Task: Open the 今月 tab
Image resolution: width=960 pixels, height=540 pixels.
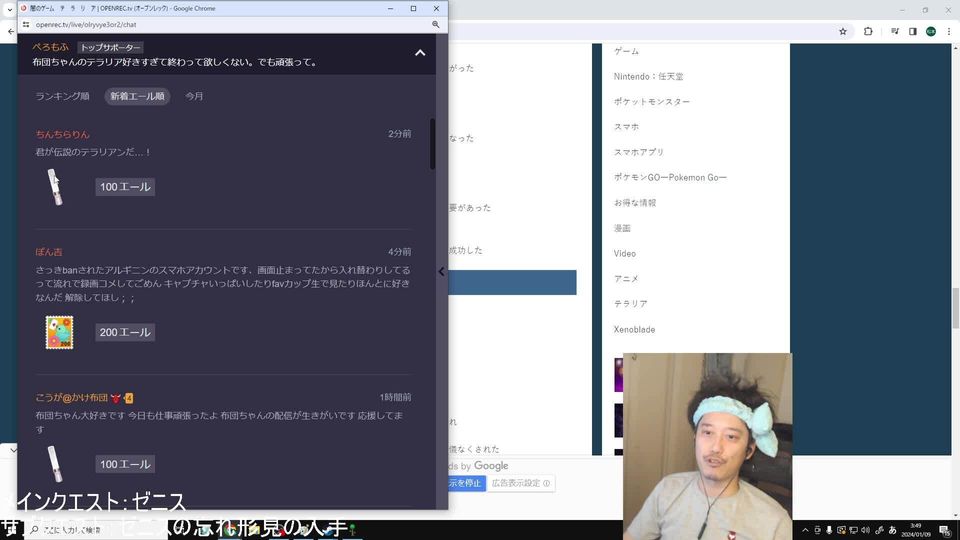Action: (x=194, y=96)
